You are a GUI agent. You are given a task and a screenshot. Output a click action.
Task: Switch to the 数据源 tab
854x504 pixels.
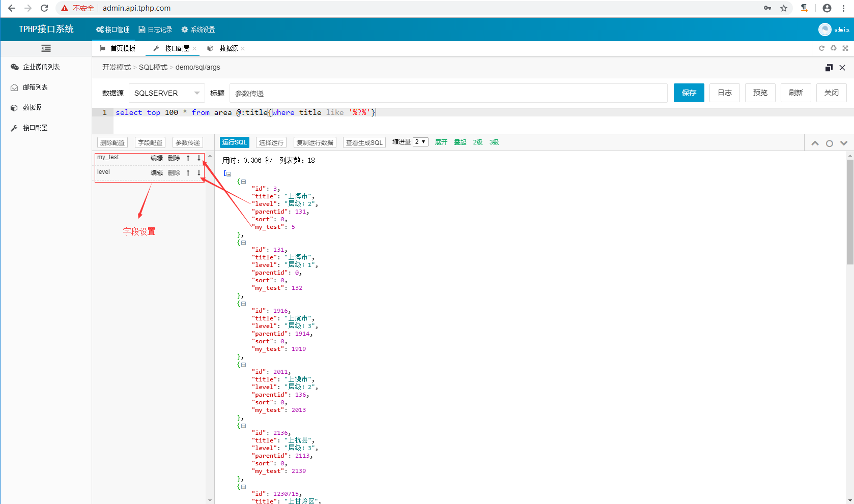(x=223, y=48)
